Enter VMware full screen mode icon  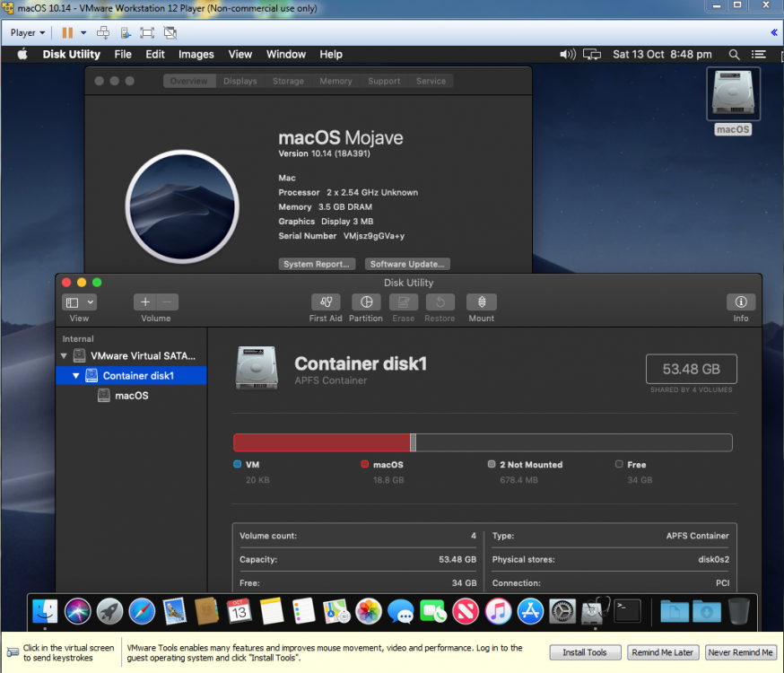pyautogui.click(x=147, y=33)
